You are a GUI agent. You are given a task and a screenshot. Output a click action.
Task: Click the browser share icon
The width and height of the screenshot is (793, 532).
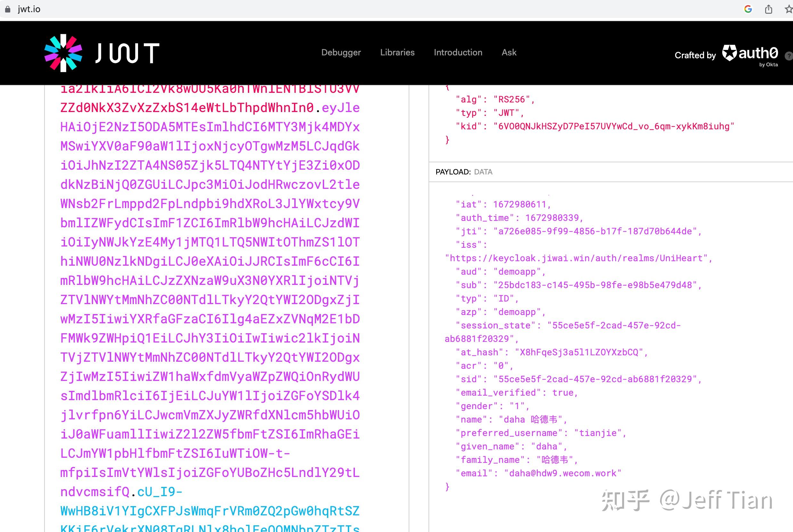tap(768, 9)
